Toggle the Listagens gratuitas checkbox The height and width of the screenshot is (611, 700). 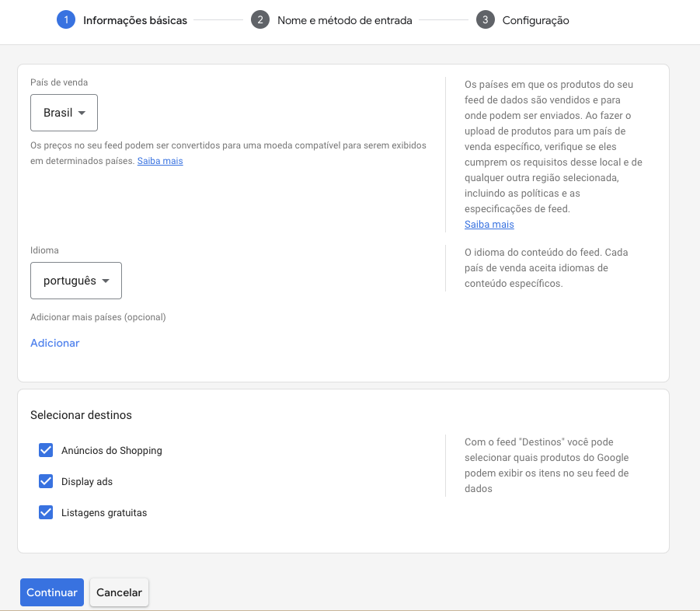pyautogui.click(x=46, y=512)
